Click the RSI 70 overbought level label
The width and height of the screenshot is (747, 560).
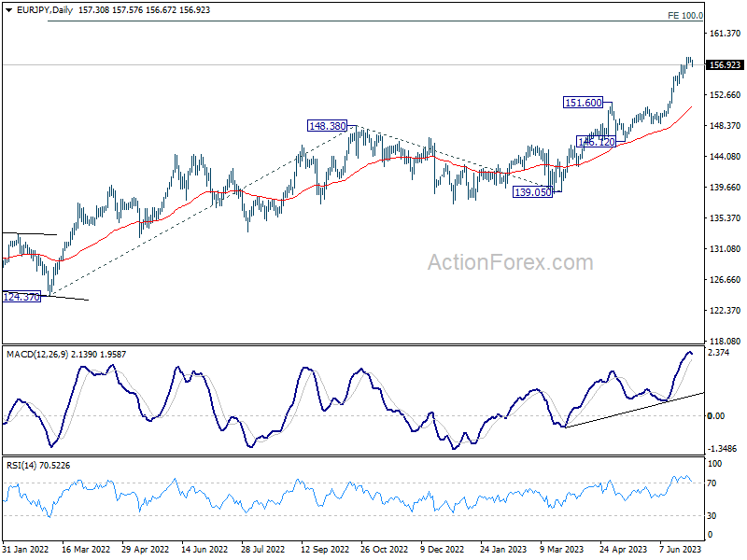coord(712,483)
